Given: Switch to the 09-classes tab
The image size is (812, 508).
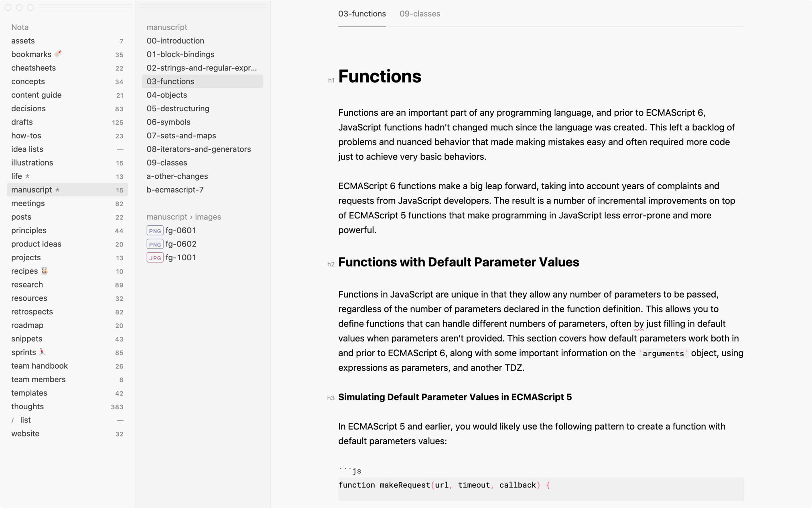Looking at the screenshot, I should pyautogui.click(x=420, y=14).
